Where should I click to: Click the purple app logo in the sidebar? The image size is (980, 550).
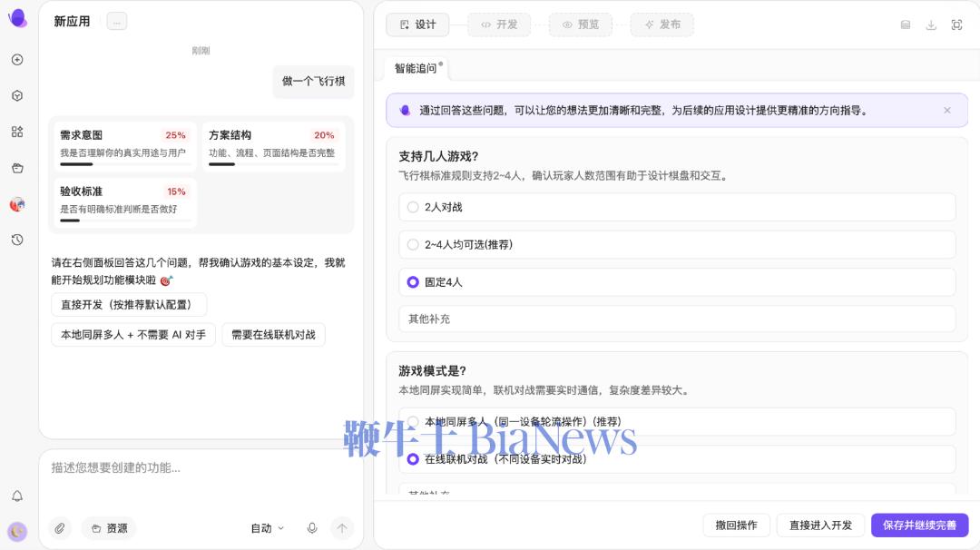point(17,18)
